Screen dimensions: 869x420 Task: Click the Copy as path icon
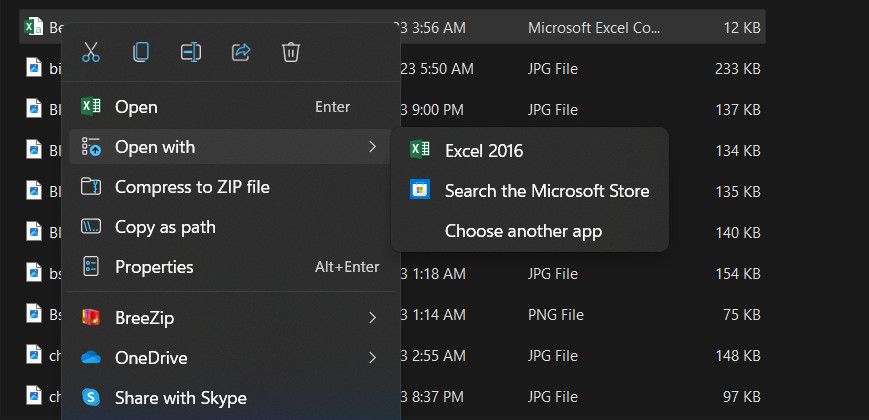click(x=91, y=227)
